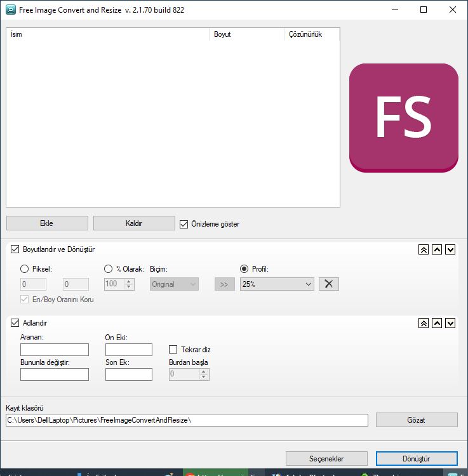
Task: Click the FS logo preview image
Action: [x=404, y=118]
